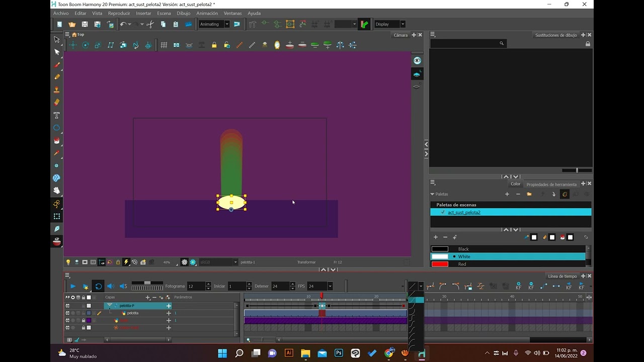Click the Open scene folder icon
The image size is (644, 362).
point(72,24)
